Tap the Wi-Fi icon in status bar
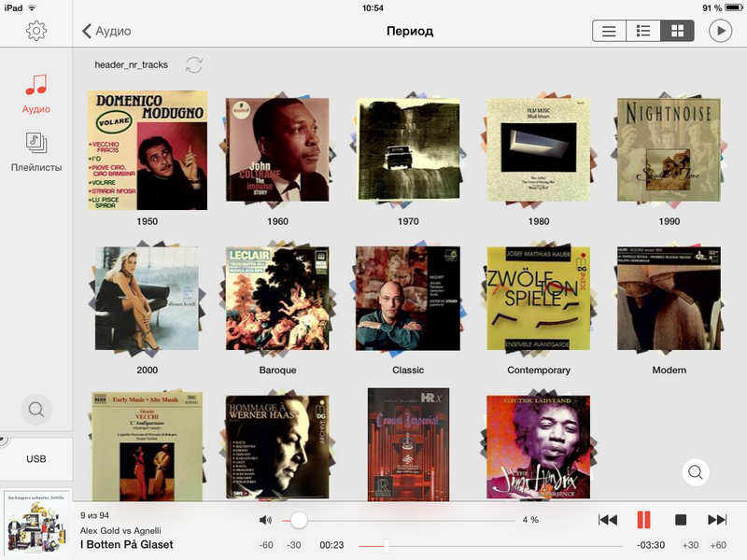747x560 pixels. coord(32,7)
